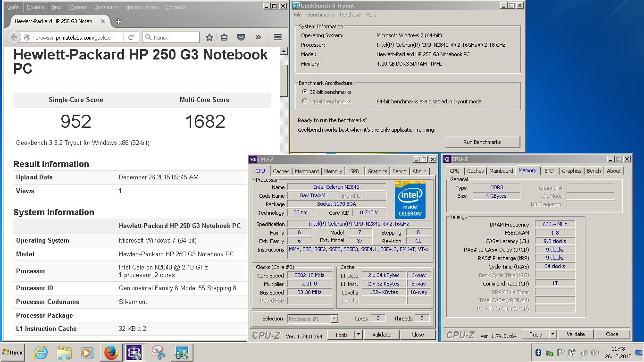
Task: Open Tools dropdown arrow in CPU window
Action: pos(358,335)
